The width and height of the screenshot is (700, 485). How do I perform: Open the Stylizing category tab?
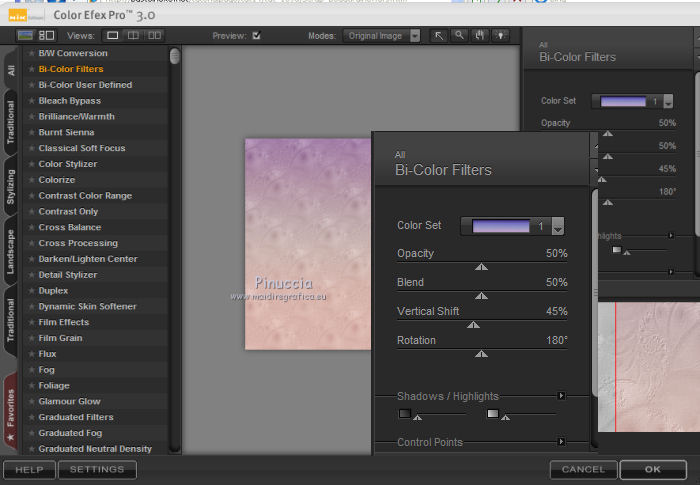pyautogui.click(x=11, y=187)
